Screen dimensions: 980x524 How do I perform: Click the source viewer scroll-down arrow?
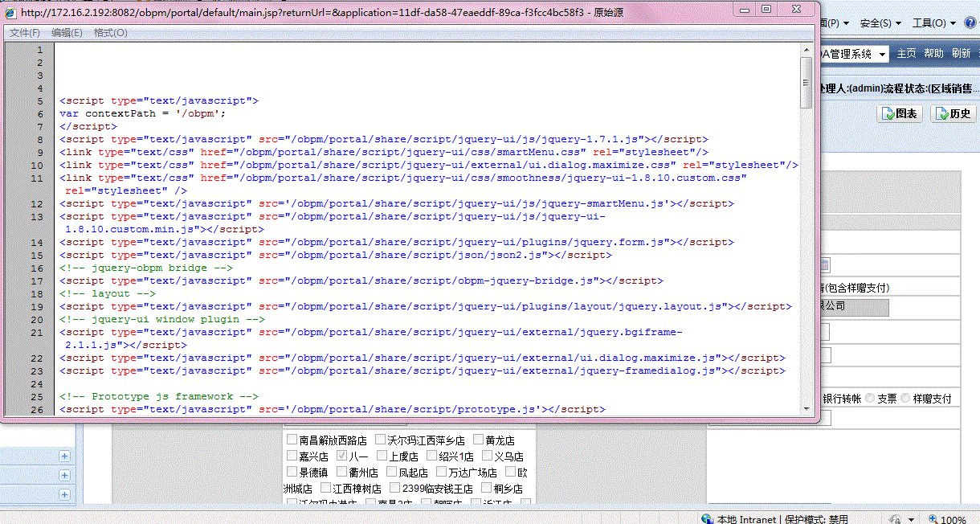806,407
